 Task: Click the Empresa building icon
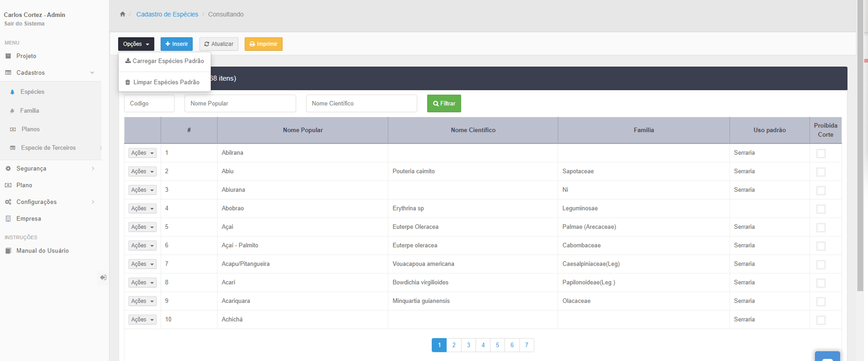[8, 219]
